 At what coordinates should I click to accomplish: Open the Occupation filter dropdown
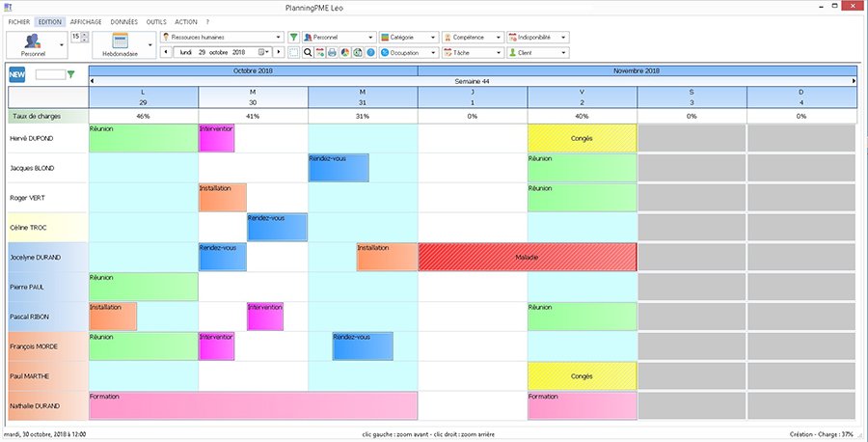click(x=409, y=53)
